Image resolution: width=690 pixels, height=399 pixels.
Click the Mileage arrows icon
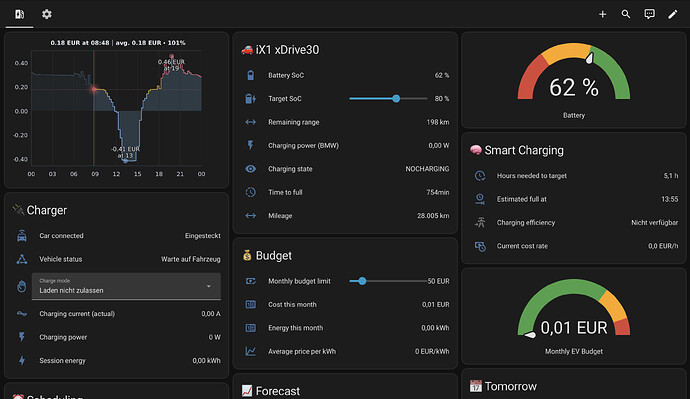[x=250, y=216]
